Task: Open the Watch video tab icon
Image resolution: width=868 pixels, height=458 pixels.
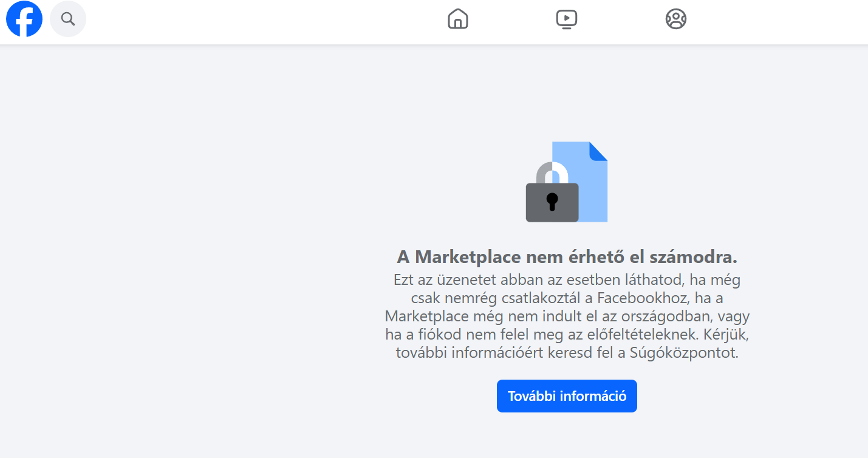Action: point(567,19)
